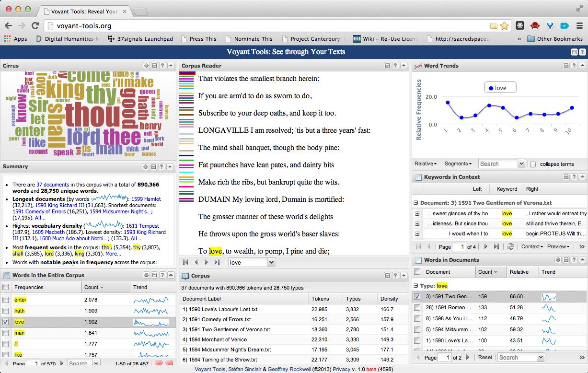Click Corpus panel export icon
This screenshot has height=373, width=588.
[387, 276]
